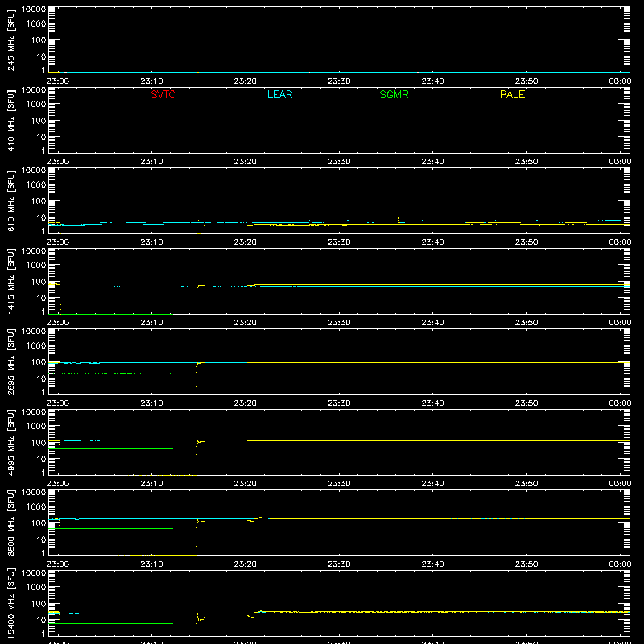This screenshot has width=644, height=644.
Task: Select the 1415 MHz [SFU] axis title
Action: coord(11,281)
